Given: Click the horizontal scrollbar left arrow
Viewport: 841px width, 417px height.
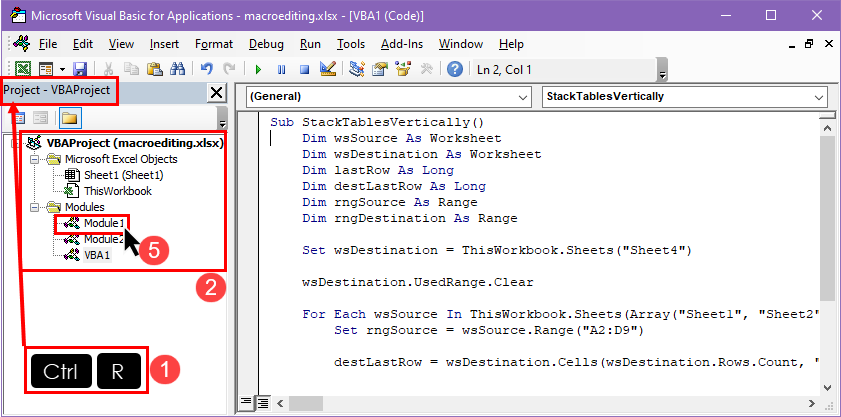Looking at the screenshot, I should tap(280, 402).
